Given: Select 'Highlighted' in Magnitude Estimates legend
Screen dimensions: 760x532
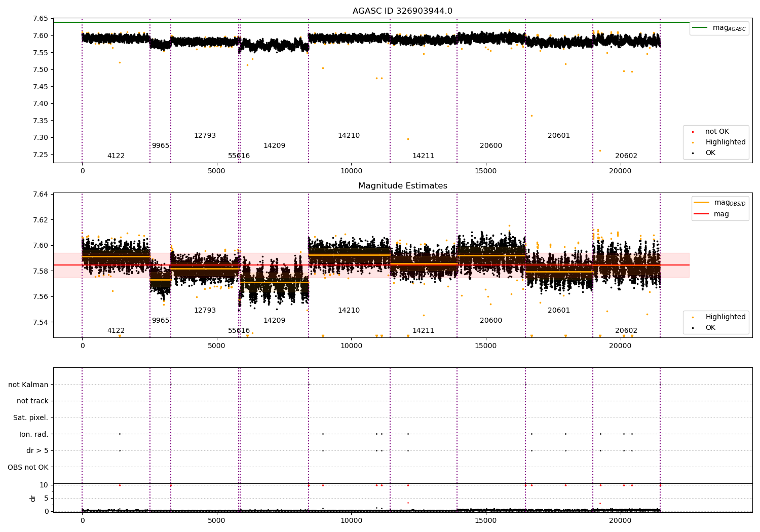Looking at the screenshot, I should tap(725, 317).
